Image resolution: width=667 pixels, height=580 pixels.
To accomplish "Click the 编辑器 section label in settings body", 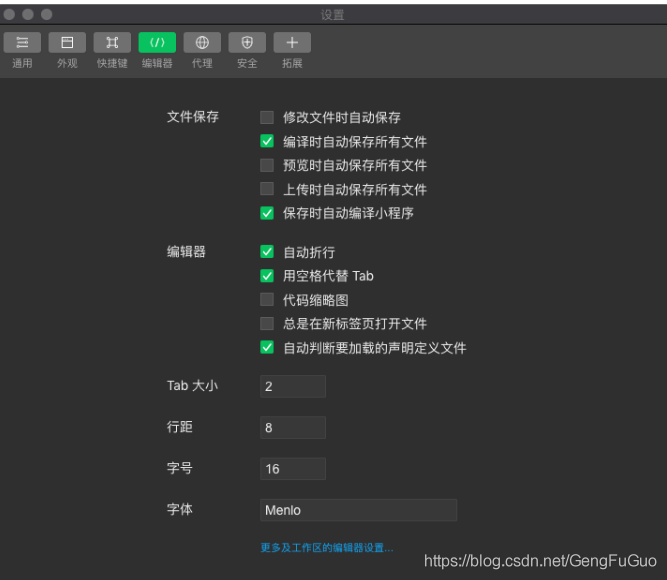I will (x=186, y=251).
